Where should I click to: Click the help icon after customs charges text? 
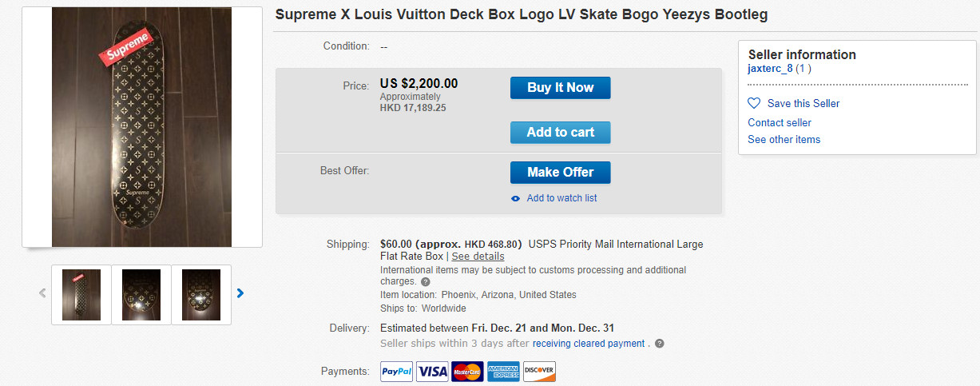(x=425, y=282)
